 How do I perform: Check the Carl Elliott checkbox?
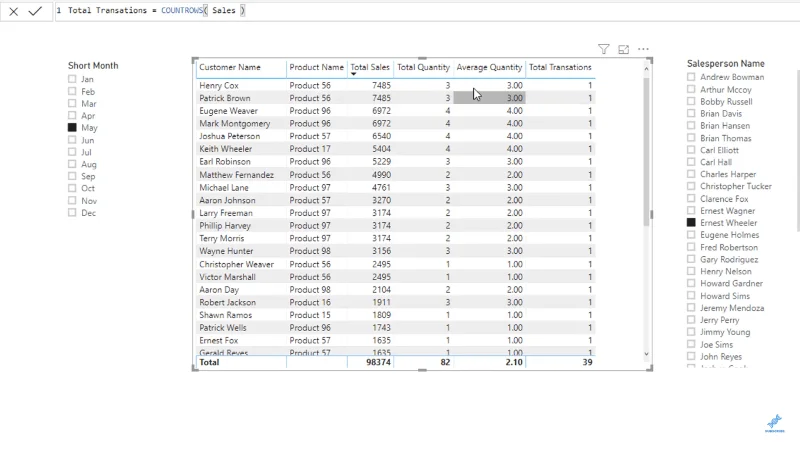691,150
